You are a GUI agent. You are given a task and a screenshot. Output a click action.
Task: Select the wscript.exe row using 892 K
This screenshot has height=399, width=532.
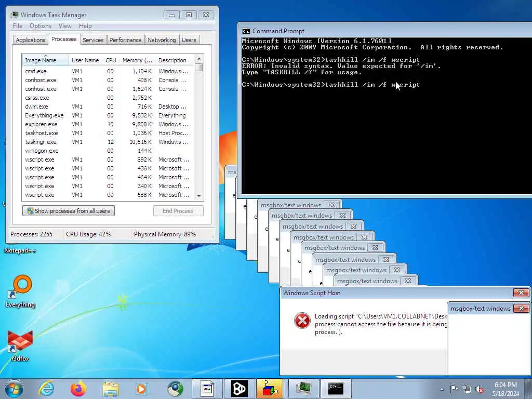[108, 159]
